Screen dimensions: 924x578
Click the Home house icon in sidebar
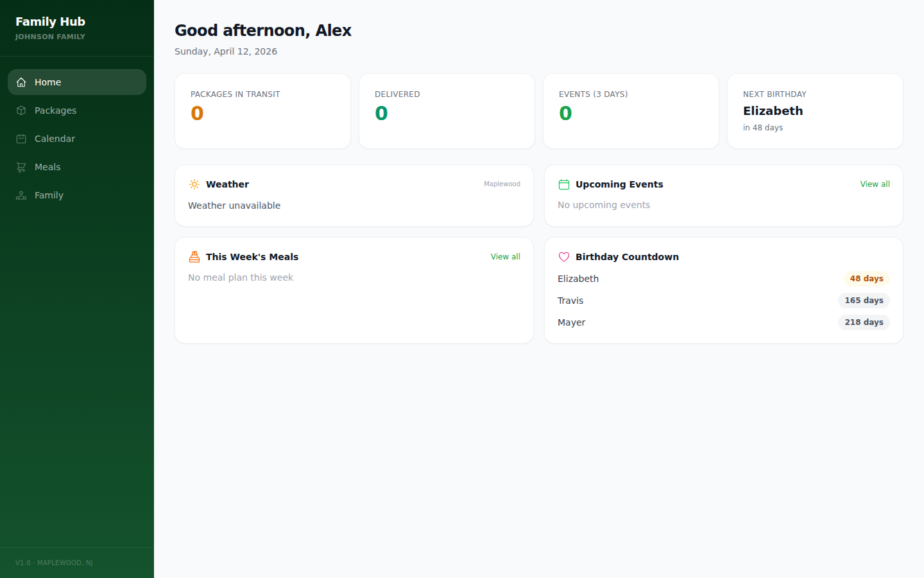point(21,82)
